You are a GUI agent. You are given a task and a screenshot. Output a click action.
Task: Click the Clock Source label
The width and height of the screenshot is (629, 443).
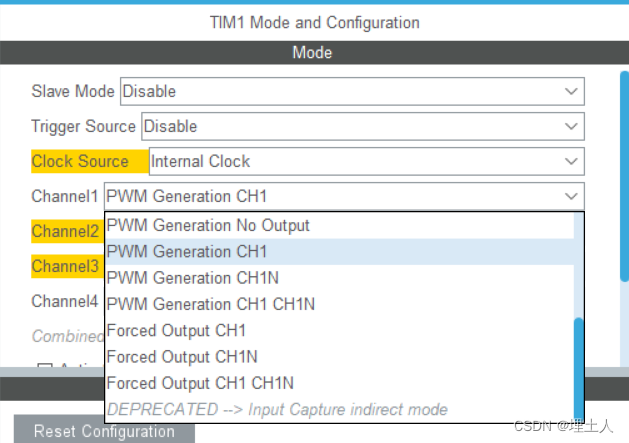tap(80, 161)
